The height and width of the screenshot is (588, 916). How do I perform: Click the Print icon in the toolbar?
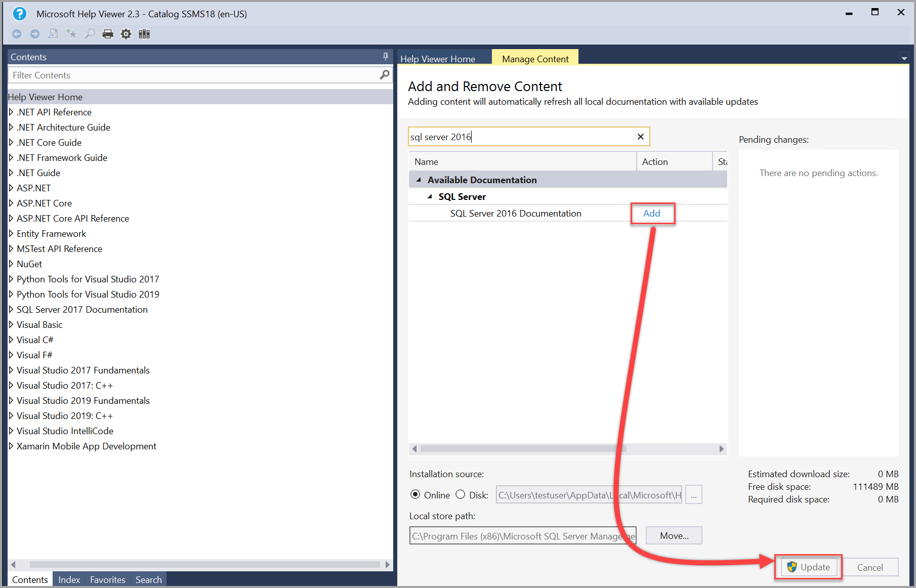click(107, 33)
